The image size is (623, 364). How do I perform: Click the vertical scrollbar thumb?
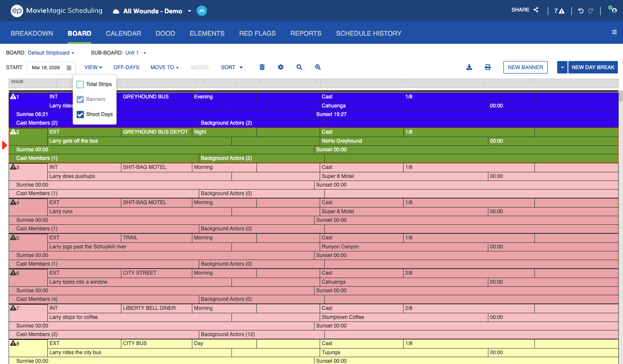(621, 96)
